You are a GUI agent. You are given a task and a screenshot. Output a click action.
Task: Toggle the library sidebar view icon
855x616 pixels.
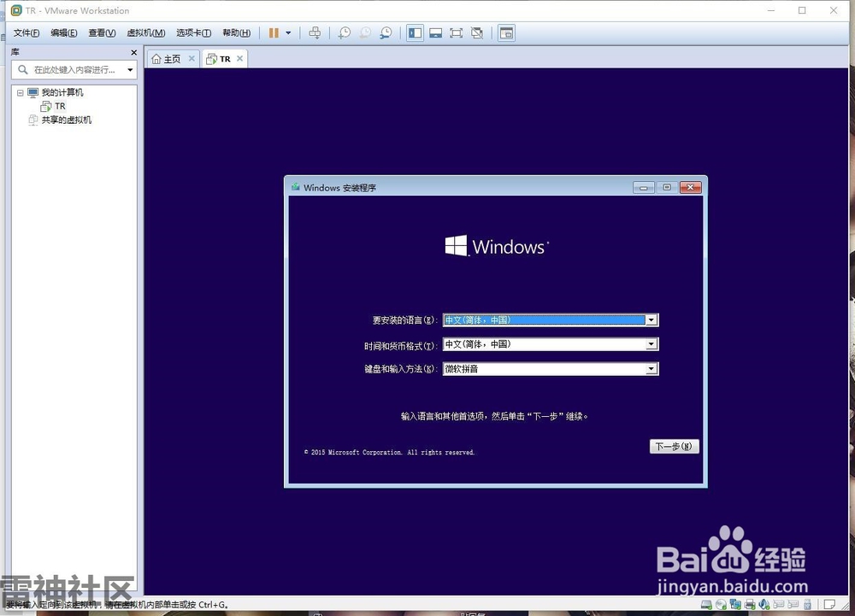pos(415,33)
